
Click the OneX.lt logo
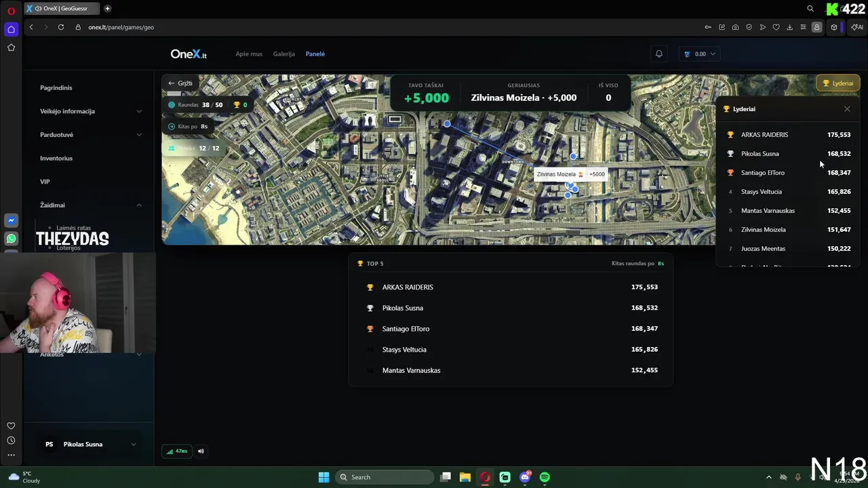tap(189, 54)
